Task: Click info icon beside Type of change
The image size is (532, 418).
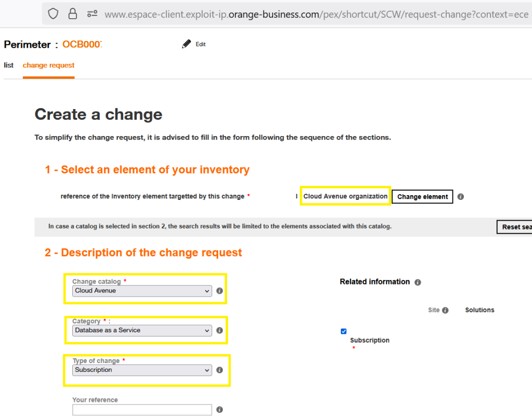Action: click(219, 370)
